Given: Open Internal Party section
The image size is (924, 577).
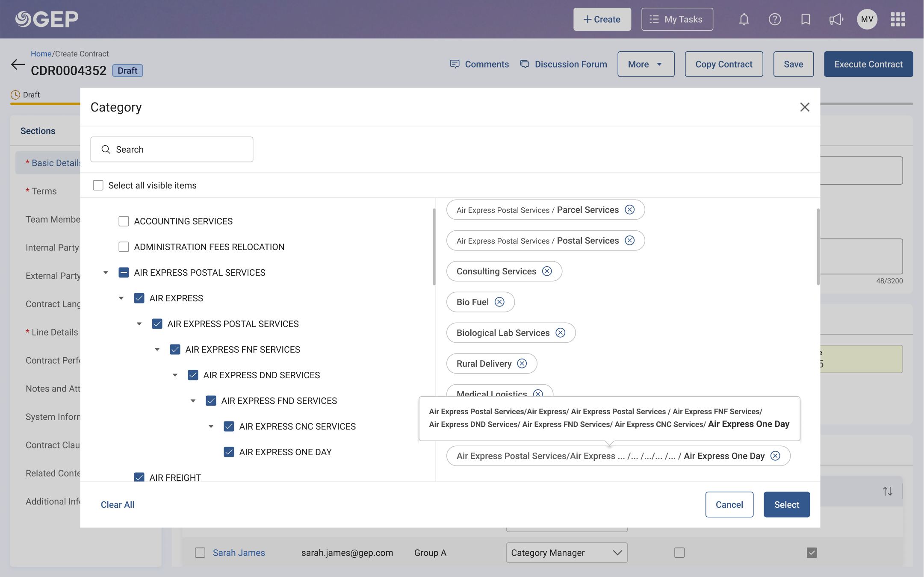Looking at the screenshot, I should pos(52,247).
